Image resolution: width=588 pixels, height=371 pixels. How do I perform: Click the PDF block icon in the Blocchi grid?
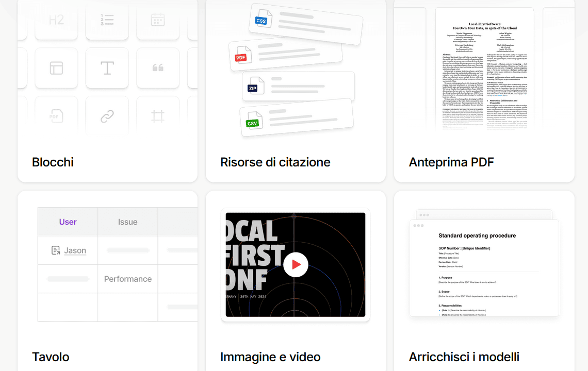click(56, 116)
